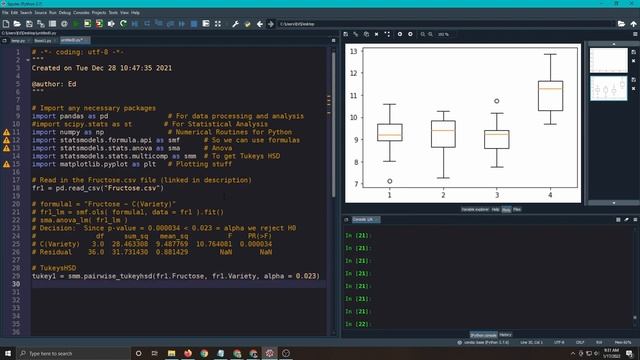
Task: Open the Tools menu
Action: pos(113,13)
